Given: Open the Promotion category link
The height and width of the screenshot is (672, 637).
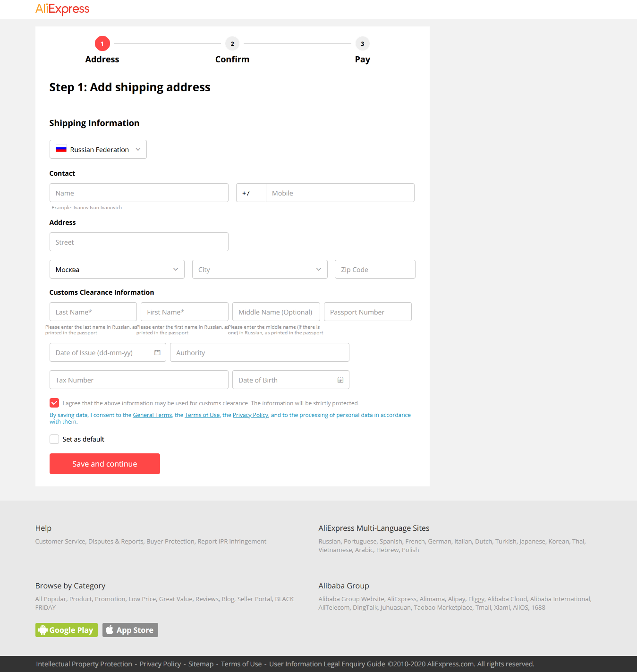Looking at the screenshot, I should (x=110, y=599).
